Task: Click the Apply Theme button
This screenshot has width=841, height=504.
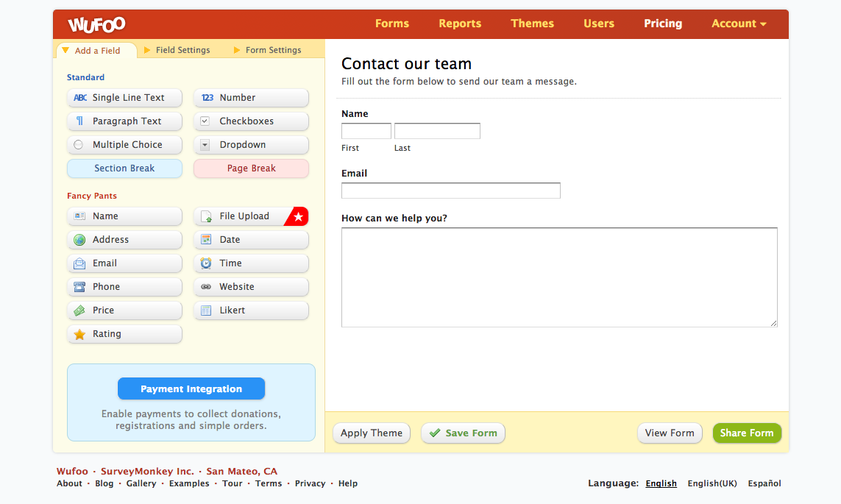Action: point(371,433)
